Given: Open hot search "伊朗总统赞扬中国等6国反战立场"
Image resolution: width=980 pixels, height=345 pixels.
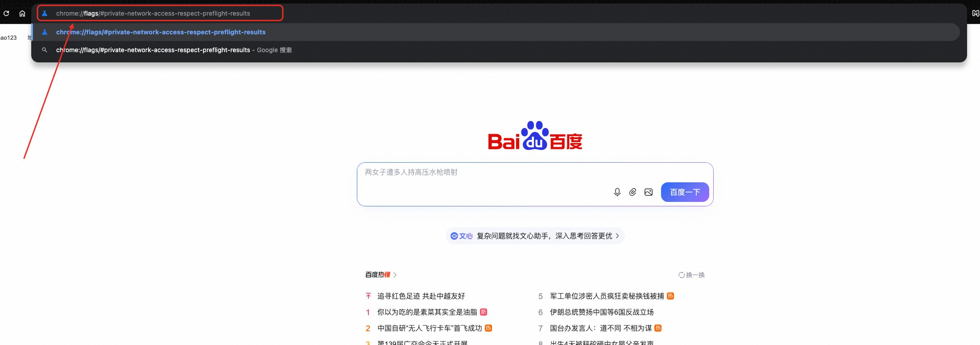Looking at the screenshot, I should [601, 312].
